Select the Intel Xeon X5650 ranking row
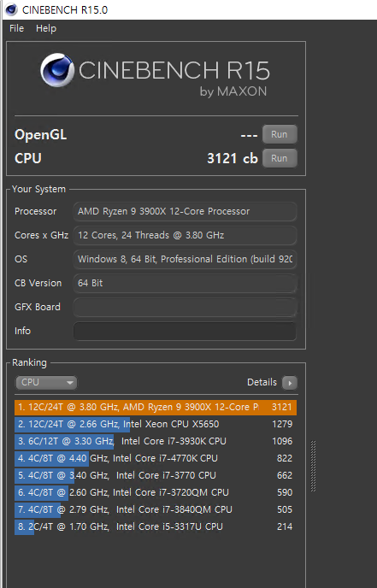The height and width of the screenshot is (588, 377). point(156,424)
